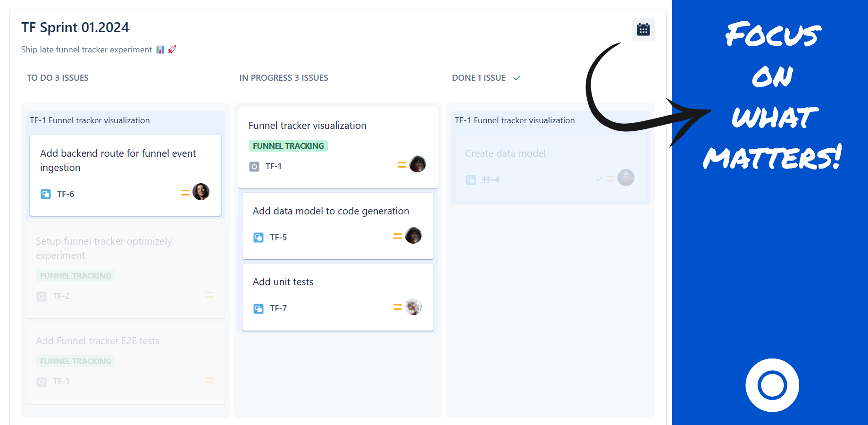Select the FUNNEL TRACKING label on TF-1 card
This screenshot has height=425, width=868.
pyautogui.click(x=288, y=146)
